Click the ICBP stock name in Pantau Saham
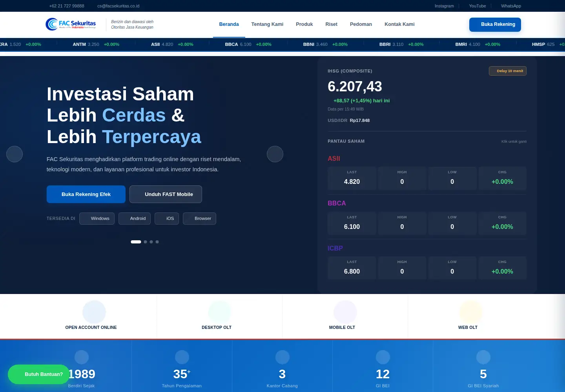Image resolution: width=565 pixels, height=392 pixels. (x=335, y=248)
